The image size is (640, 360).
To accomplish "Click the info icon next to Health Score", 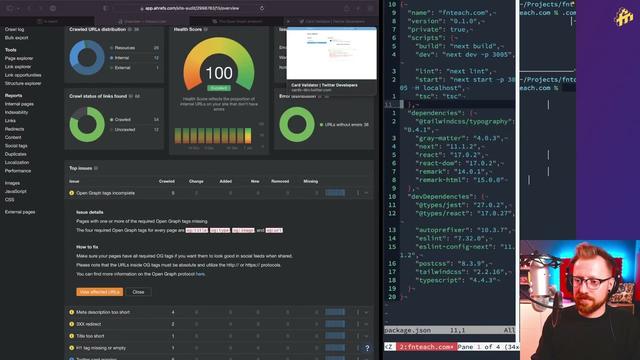I will click(x=206, y=29).
